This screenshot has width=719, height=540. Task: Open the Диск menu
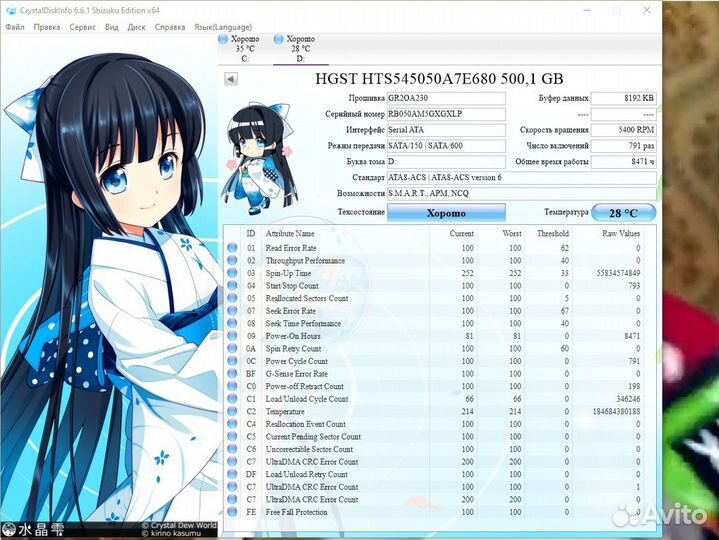click(x=136, y=27)
